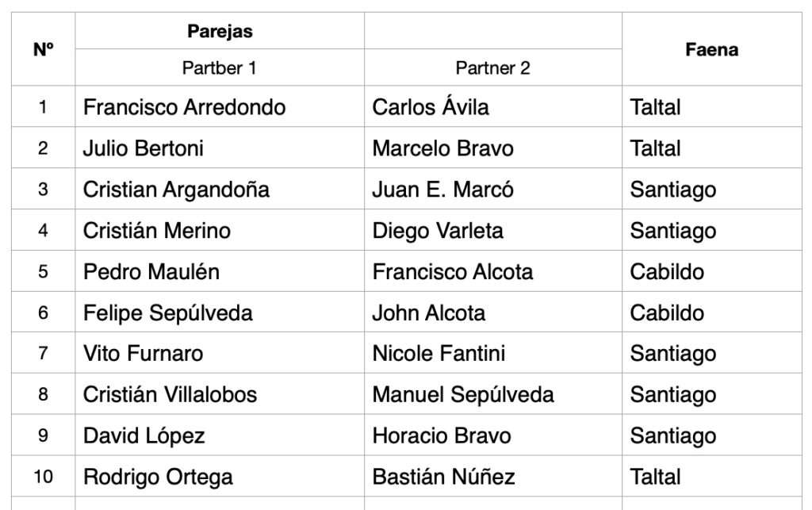Screen dimensions: 812x510
Task: Click the Julio Bertoni cell
Action: click(143, 148)
